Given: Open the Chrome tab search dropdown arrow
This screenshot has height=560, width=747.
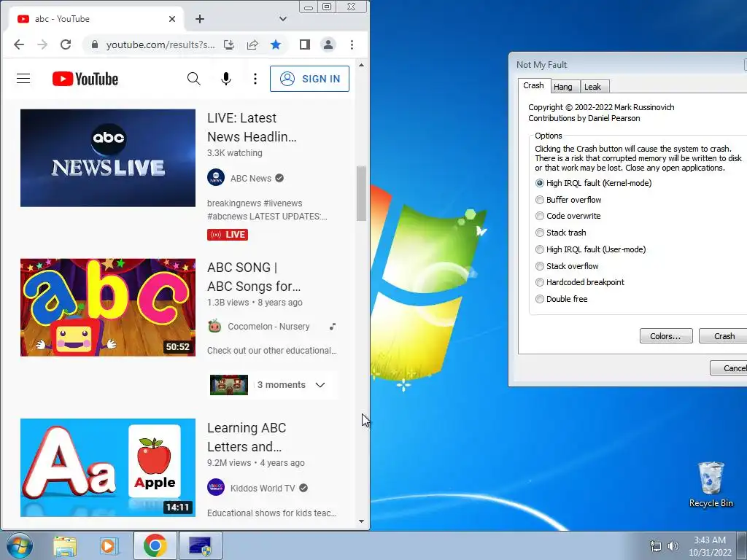Looking at the screenshot, I should coord(283,19).
